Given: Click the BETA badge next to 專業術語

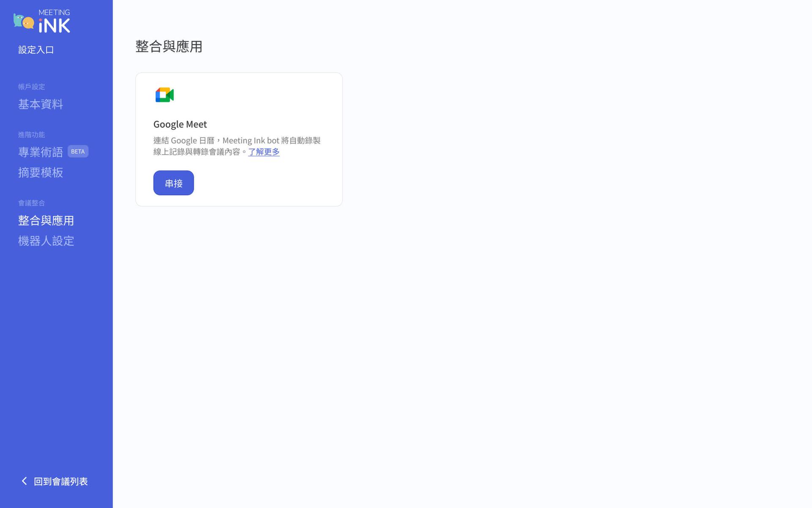Looking at the screenshot, I should point(78,151).
